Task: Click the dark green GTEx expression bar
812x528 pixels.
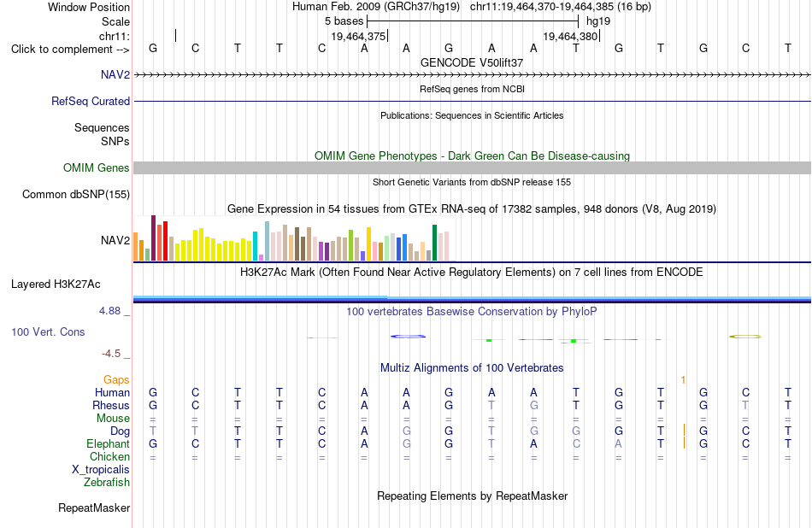Action: pos(434,243)
